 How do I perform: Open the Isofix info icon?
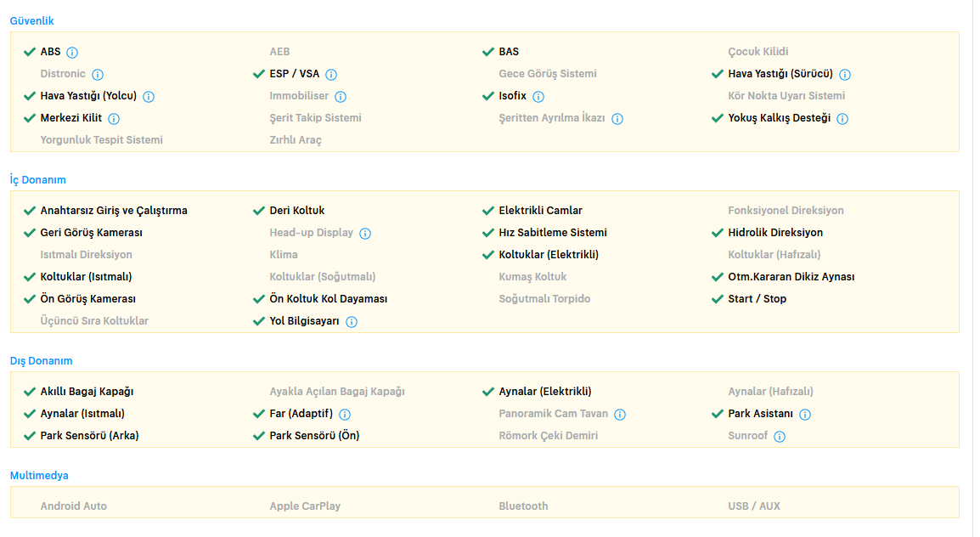pos(538,96)
